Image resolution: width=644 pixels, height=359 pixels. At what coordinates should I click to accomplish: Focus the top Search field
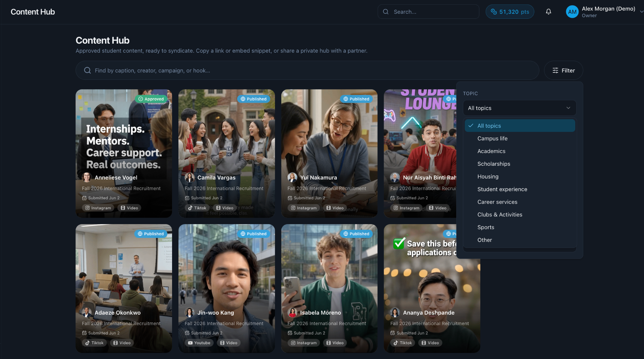click(428, 12)
